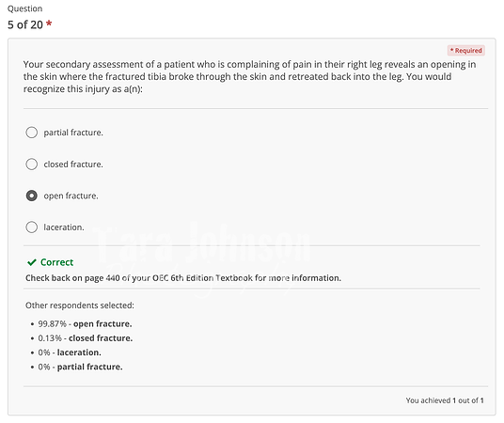Click the red asterisk beside 5 of 20

coord(49,23)
